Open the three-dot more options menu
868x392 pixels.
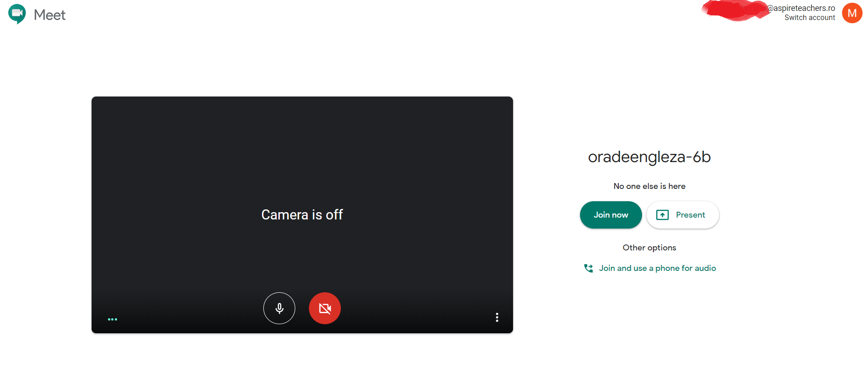(497, 317)
